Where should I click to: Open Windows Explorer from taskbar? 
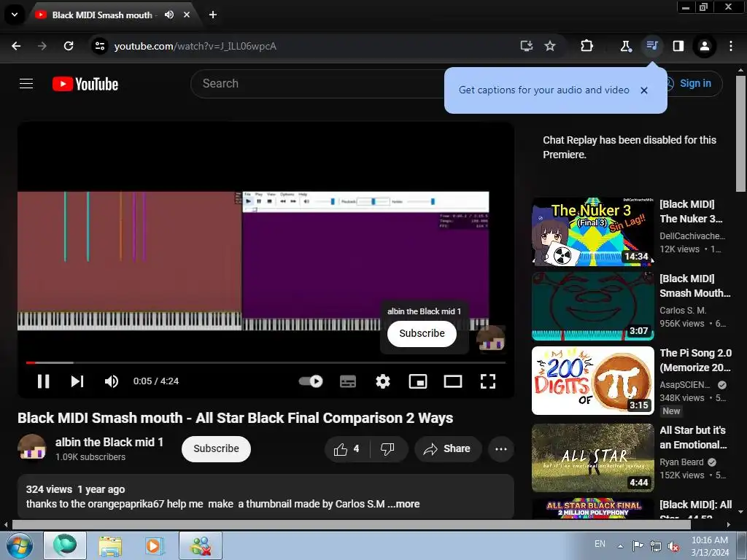tap(110, 545)
